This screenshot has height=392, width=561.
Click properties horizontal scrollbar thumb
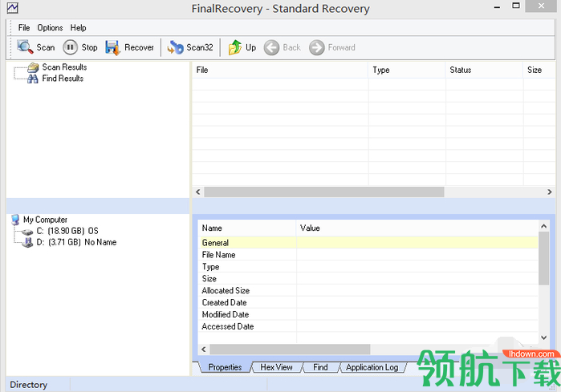coord(290,350)
